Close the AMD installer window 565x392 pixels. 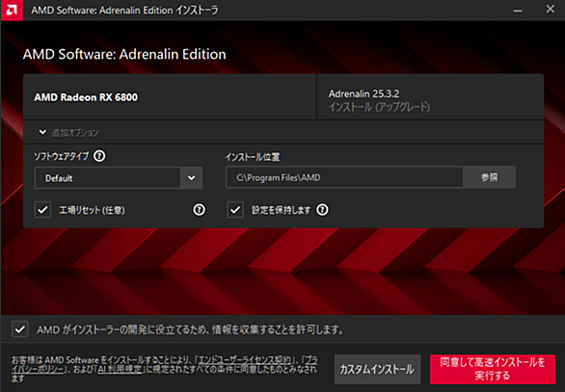point(551,10)
